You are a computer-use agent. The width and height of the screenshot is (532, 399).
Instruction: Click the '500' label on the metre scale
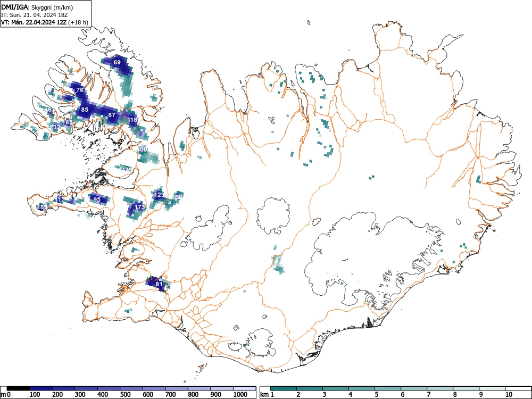point(125,395)
